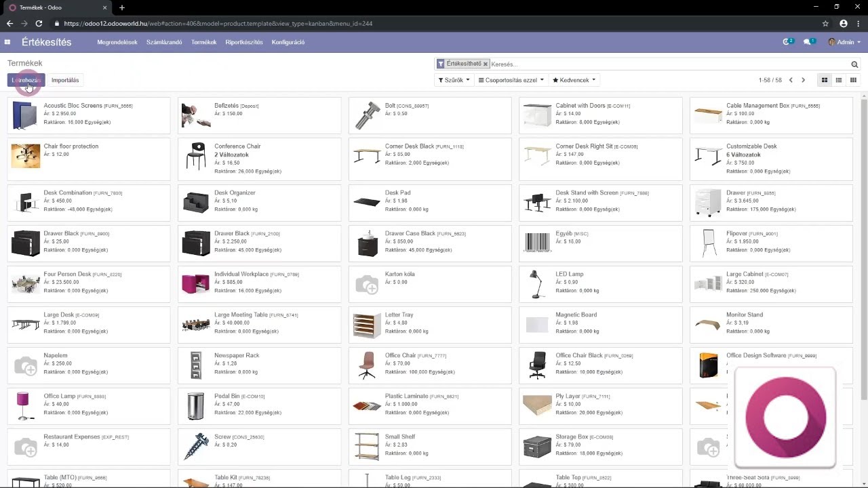Open the Ply Layer product
Viewport: 868px width, 488px height.
(x=601, y=405)
